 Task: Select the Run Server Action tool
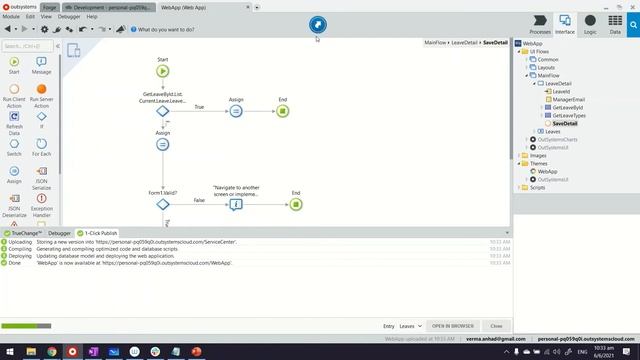(x=41, y=96)
